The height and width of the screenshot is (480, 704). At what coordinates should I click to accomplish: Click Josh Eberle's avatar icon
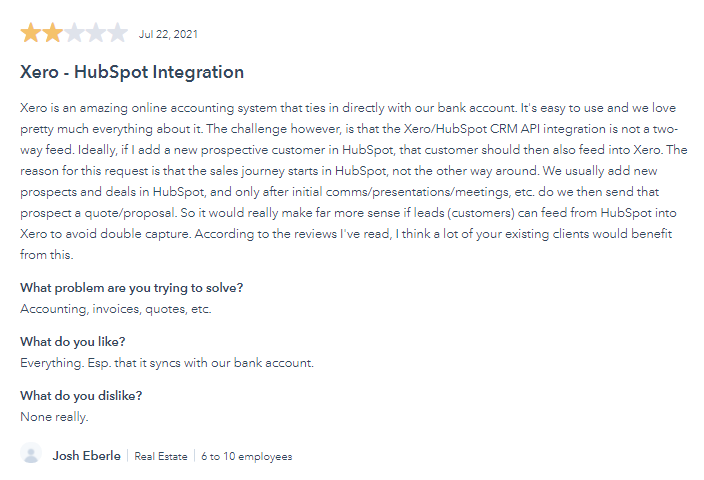point(31,454)
